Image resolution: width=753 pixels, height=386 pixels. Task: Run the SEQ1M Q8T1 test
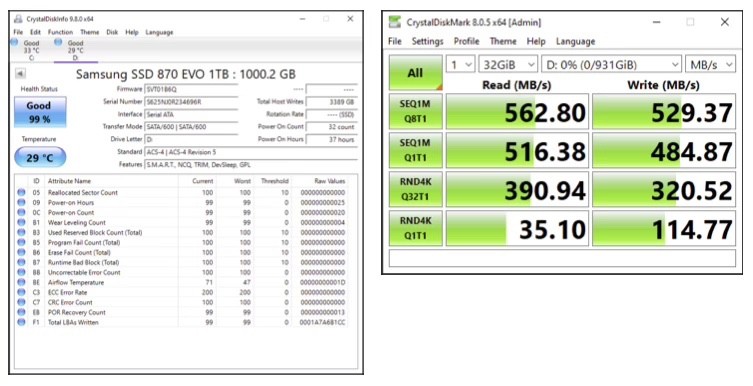[415, 111]
